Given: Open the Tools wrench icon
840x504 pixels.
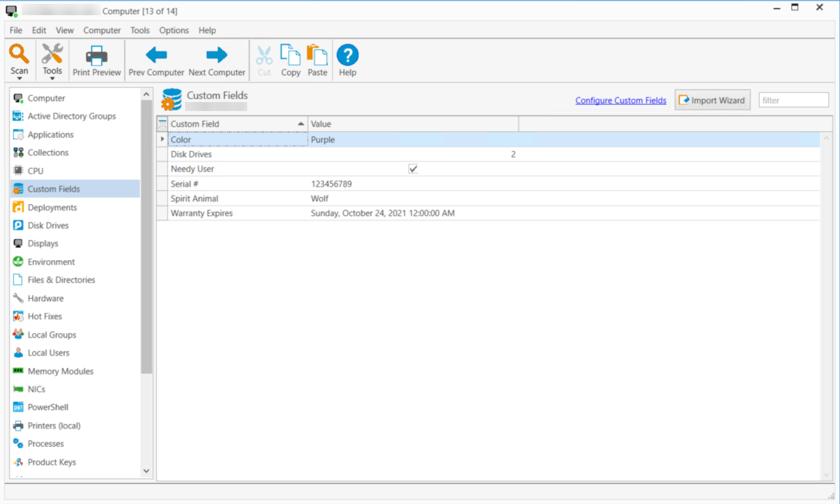Looking at the screenshot, I should pyautogui.click(x=52, y=54).
